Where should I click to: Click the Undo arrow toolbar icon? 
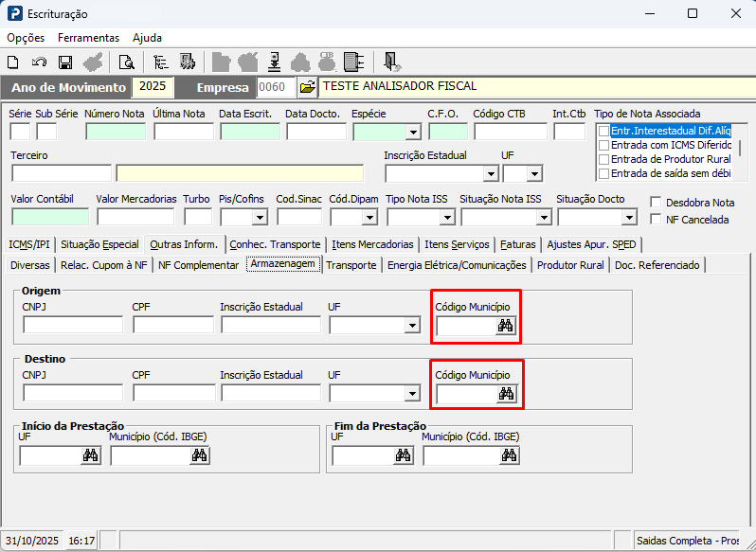(x=39, y=62)
